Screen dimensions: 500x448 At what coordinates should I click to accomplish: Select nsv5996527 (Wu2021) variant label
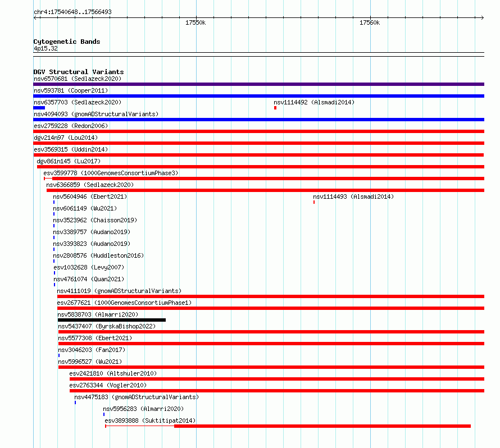point(90,362)
